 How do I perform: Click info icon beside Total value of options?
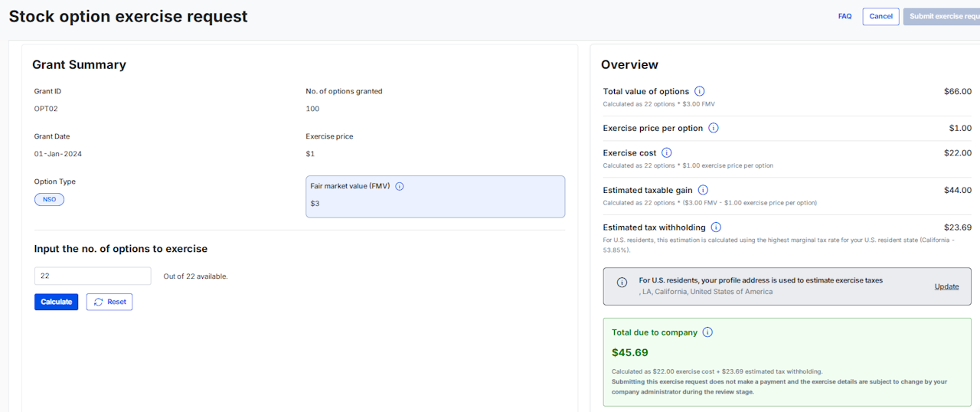pos(700,91)
